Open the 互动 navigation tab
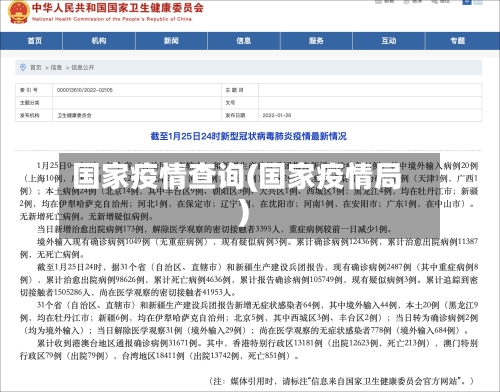Screen dimensions: 500x392 click(389, 41)
